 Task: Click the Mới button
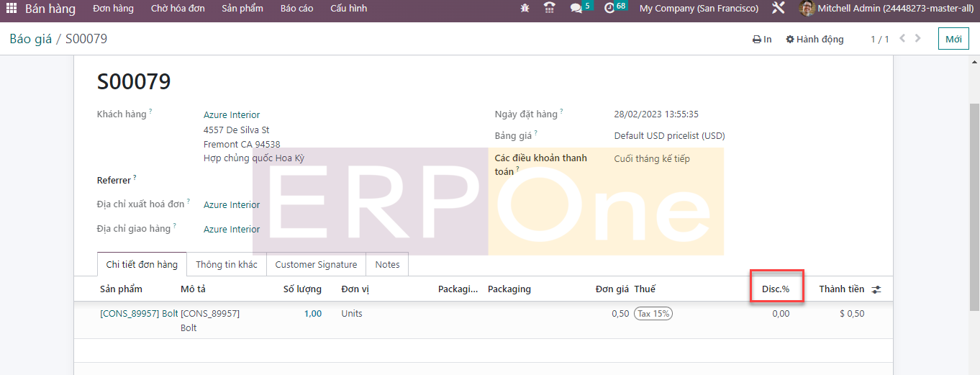(x=953, y=39)
